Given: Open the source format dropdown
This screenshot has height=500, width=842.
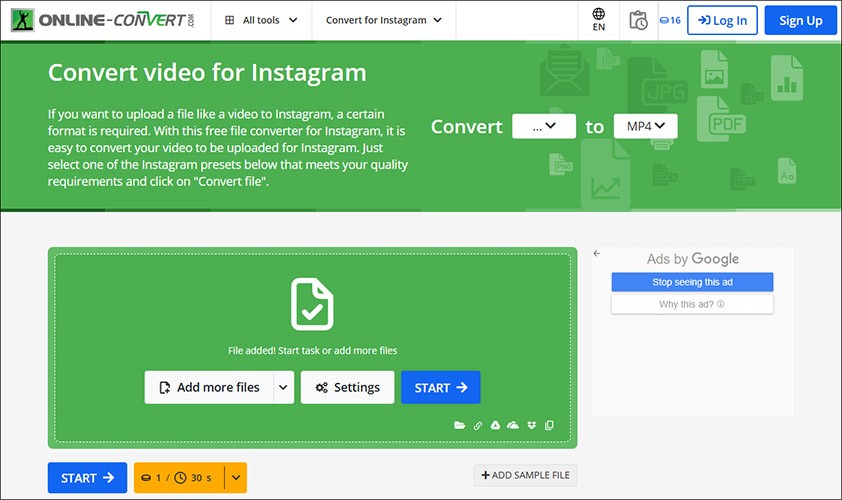Looking at the screenshot, I should pyautogui.click(x=544, y=126).
